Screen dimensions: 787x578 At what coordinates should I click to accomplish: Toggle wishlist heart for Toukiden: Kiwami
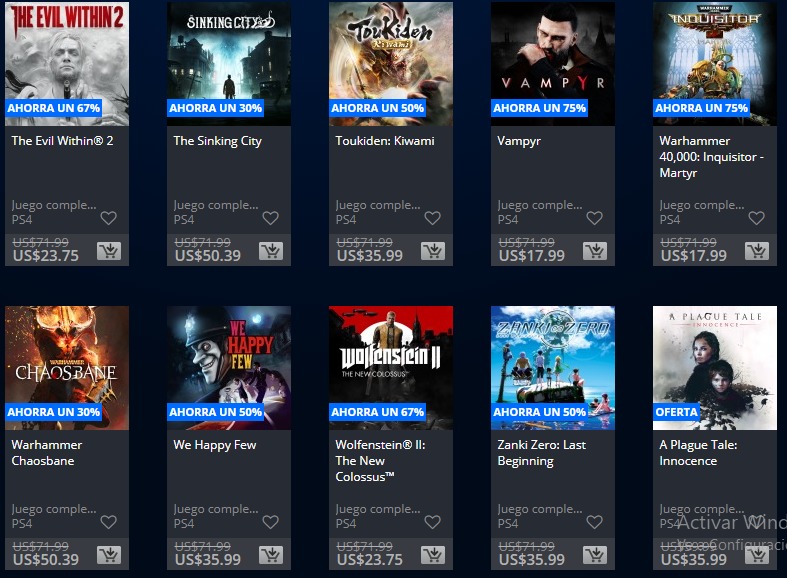tap(432, 218)
